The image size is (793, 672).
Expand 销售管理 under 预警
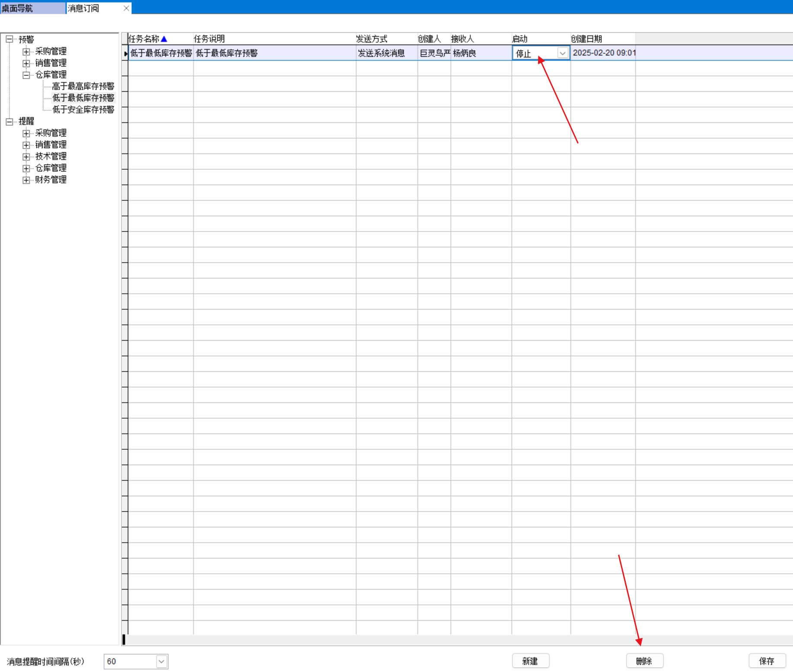[26, 63]
